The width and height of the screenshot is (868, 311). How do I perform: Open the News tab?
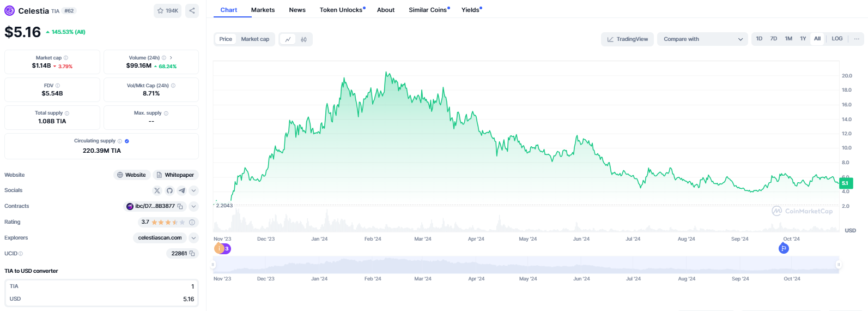pyautogui.click(x=298, y=10)
